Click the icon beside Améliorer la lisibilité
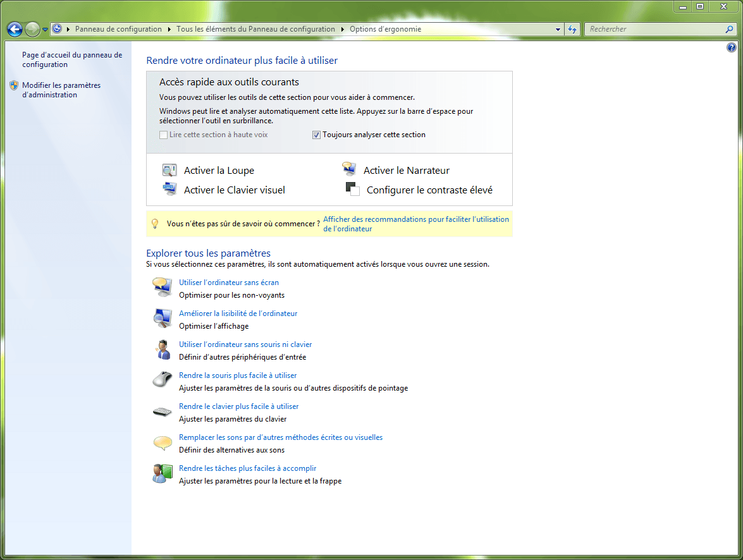The image size is (743, 560). 163,319
